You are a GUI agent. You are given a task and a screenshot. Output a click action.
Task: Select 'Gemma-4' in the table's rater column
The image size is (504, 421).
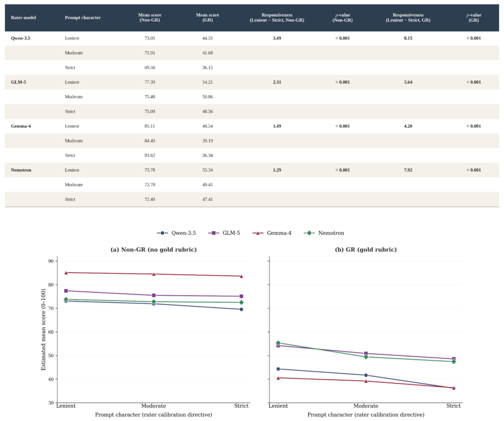(x=21, y=126)
